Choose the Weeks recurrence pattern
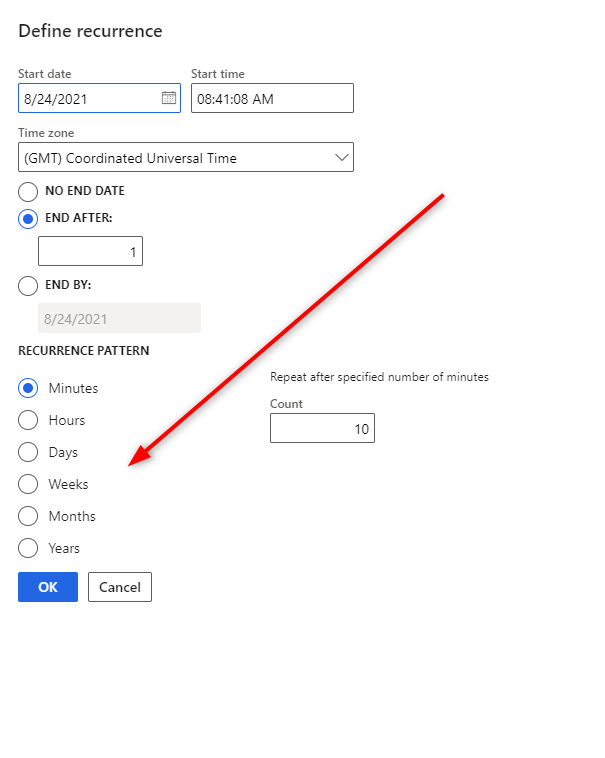The image size is (605, 758). click(x=28, y=484)
